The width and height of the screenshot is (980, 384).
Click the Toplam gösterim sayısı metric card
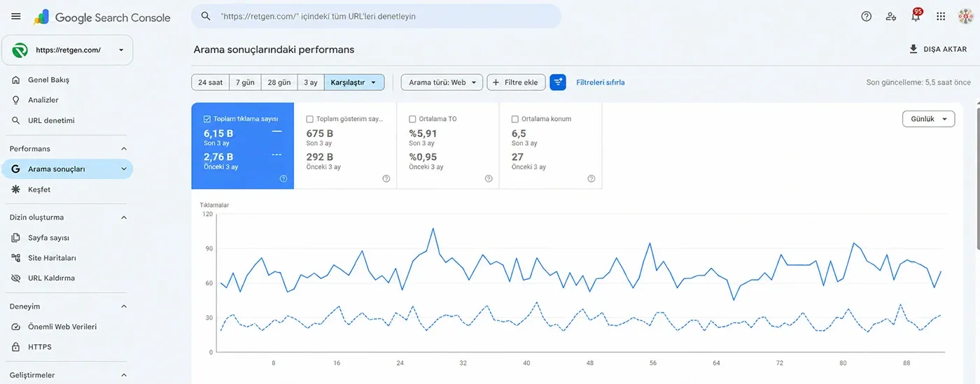tap(345, 145)
